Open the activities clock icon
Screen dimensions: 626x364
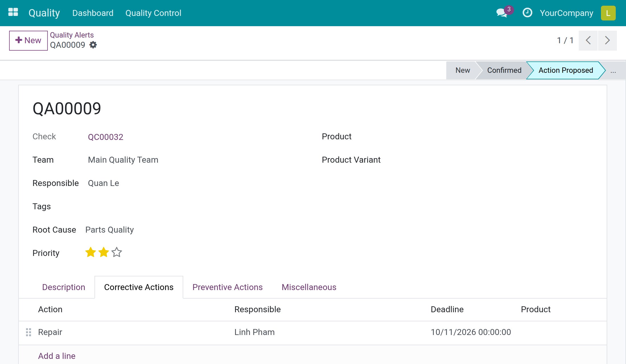pos(527,13)
